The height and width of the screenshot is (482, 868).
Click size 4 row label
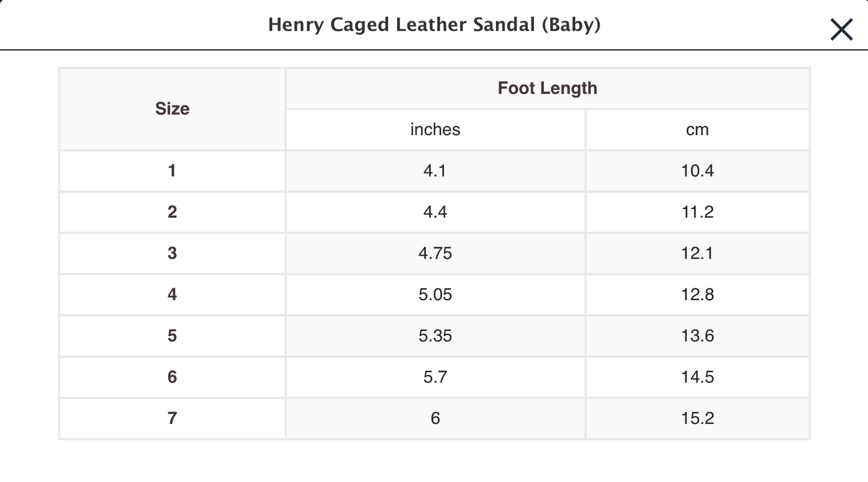point(172,295)
